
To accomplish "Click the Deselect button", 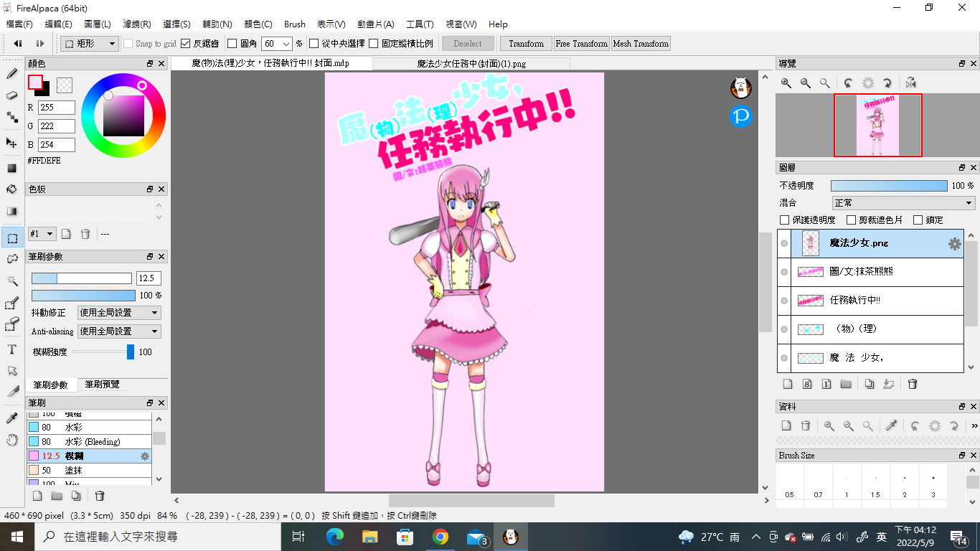I will tap(468, 44).
